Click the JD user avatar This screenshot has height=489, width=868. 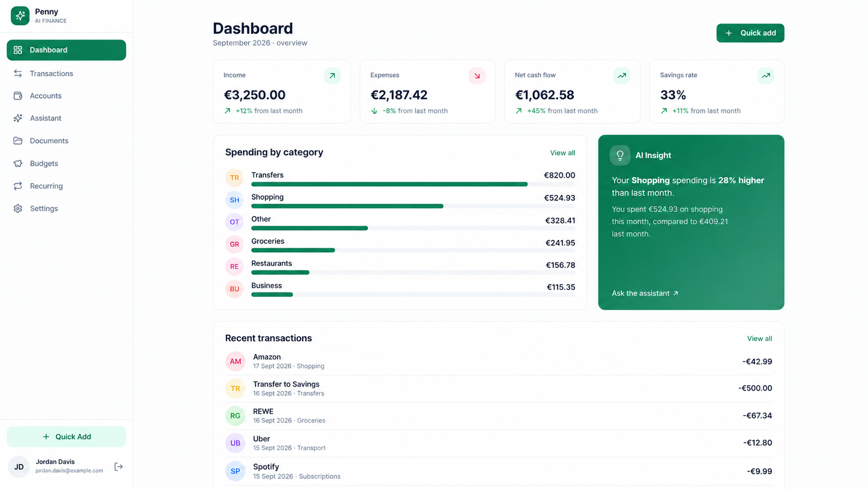(19, 467)
